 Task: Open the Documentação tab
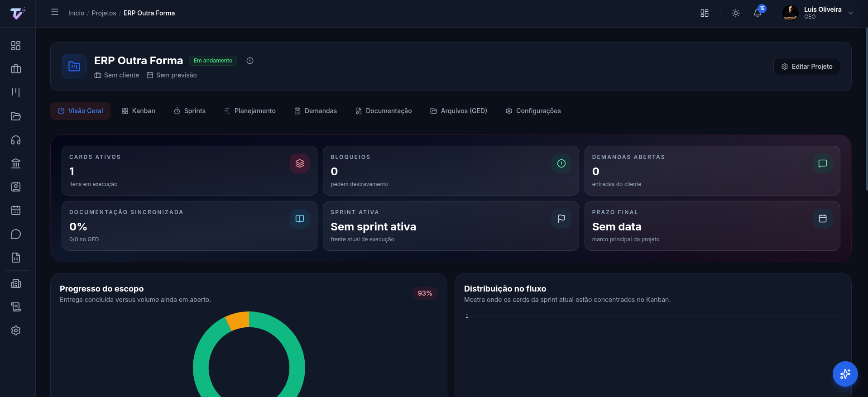(384, 111)
